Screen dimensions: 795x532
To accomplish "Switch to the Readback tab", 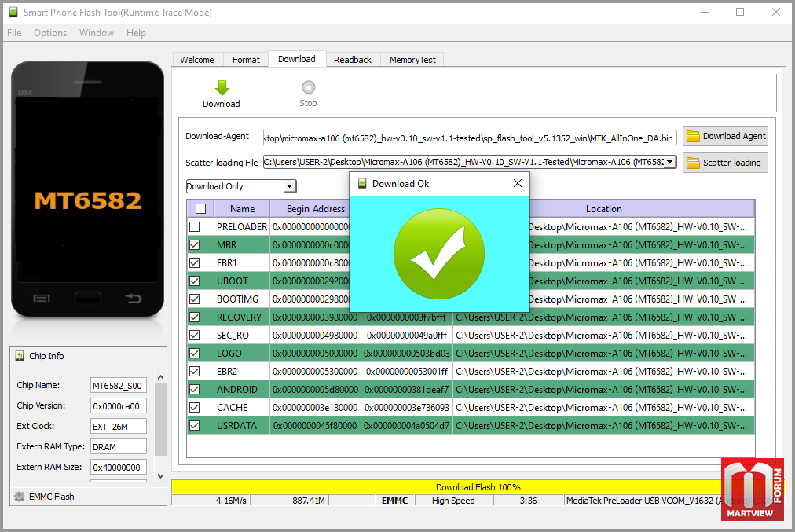I will [353, 60].
